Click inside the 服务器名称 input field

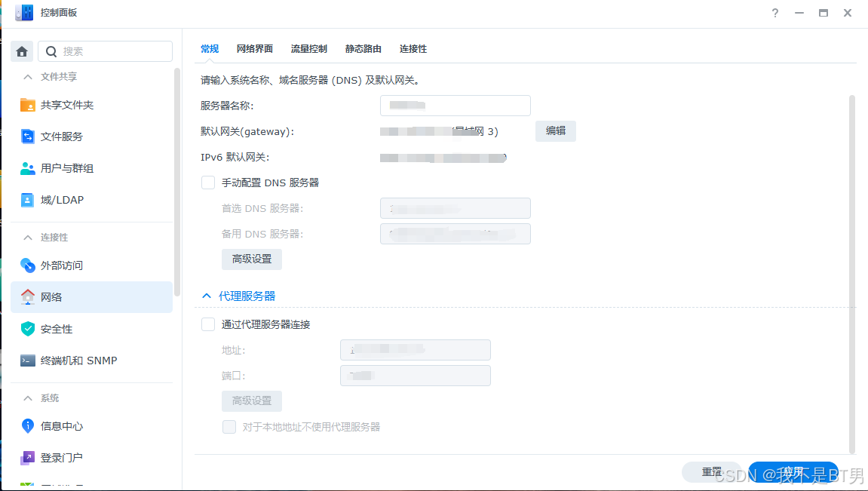tap(455, 105)
